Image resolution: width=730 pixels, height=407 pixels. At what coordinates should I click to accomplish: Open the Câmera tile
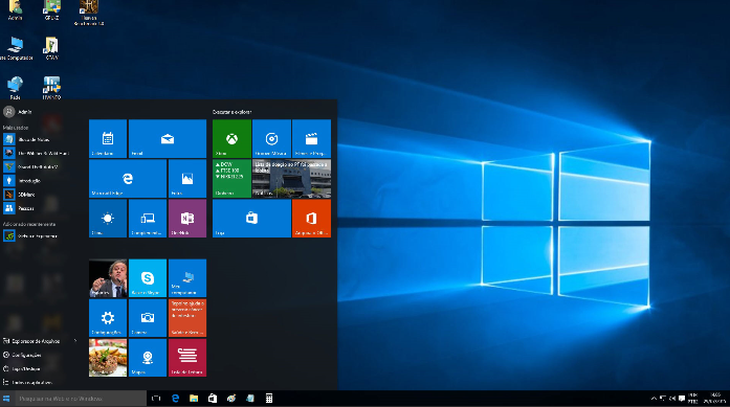(x=148, y=318)
